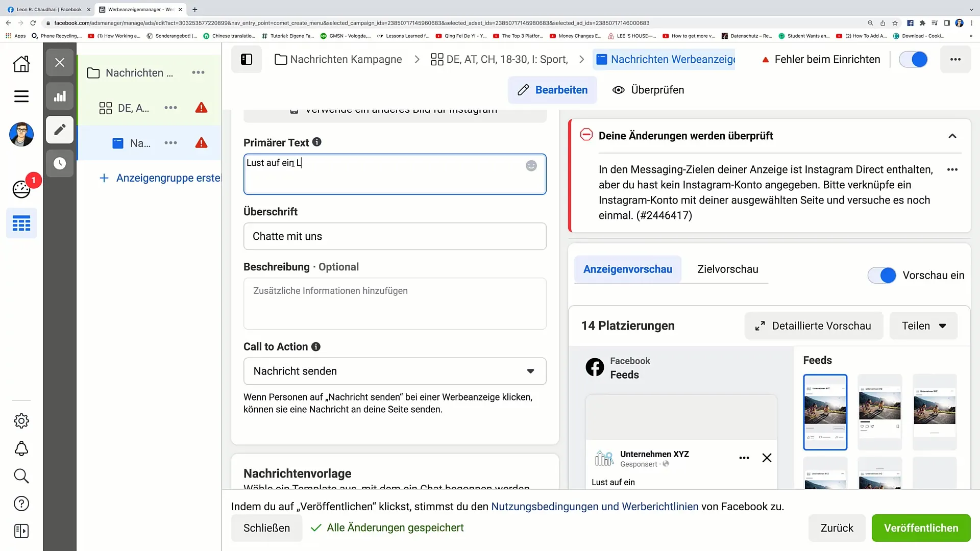Select the Zielvorschau tab
Viewport: 980px width, 551px height.
tap(728, 269)
